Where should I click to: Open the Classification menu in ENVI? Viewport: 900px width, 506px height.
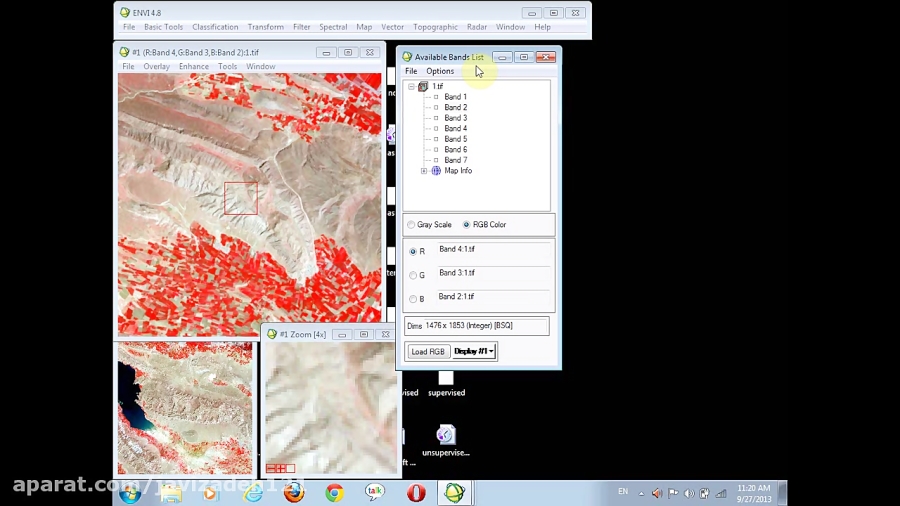(x=215, y=27)
